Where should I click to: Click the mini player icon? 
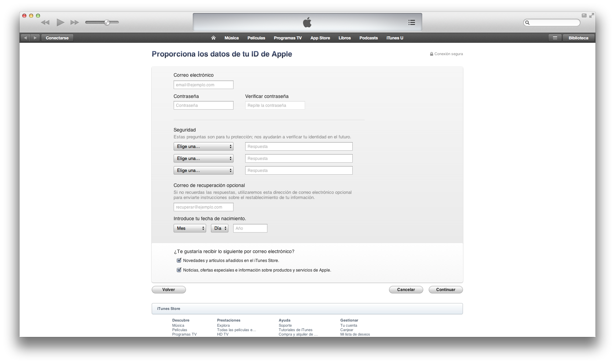(584, 15)
